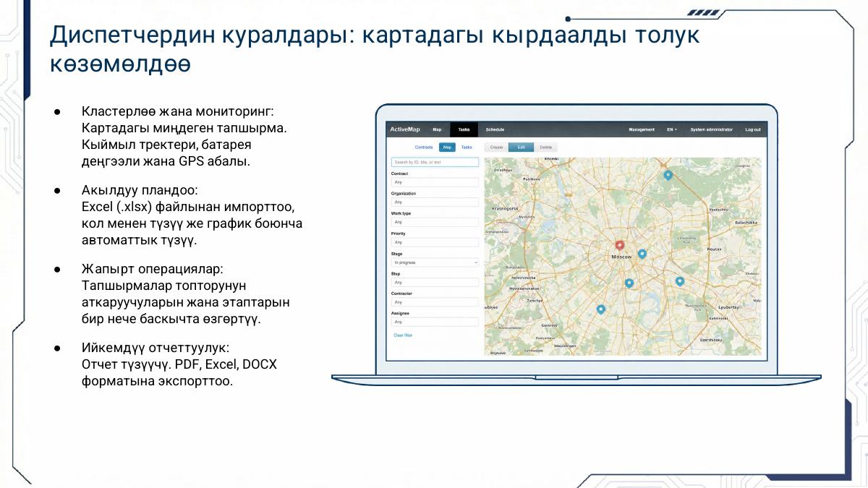The width and height of the screenshot is (868, 488).
Task: Open the Priority filter dropdown
Action: pos(435,242)
